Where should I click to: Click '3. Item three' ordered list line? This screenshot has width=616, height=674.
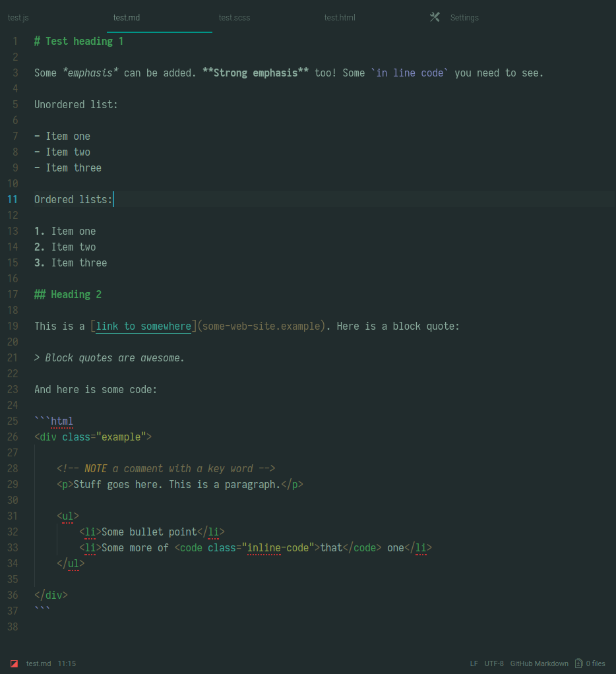[71, 263]
